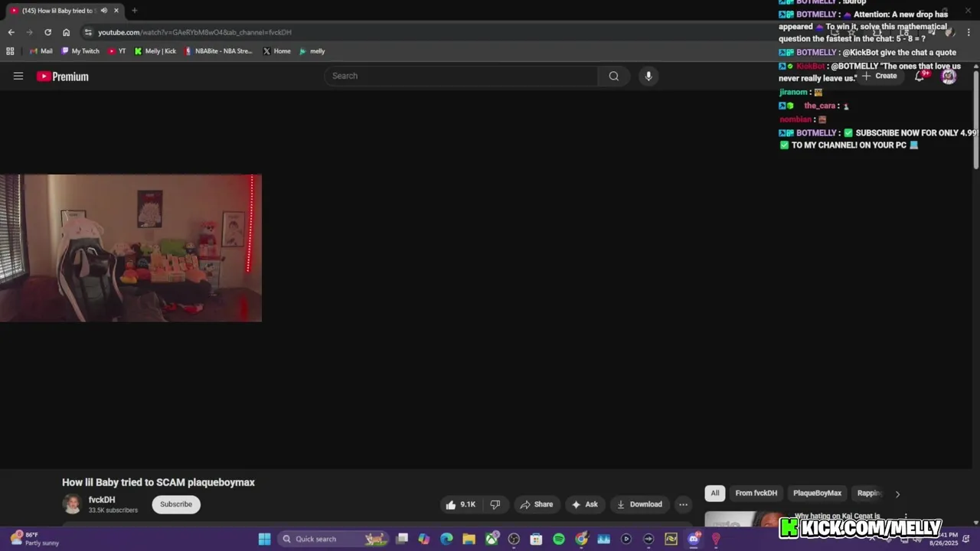980x551 pixels.
Task: Open YouTube notifications bell
Action: (920, 76)
